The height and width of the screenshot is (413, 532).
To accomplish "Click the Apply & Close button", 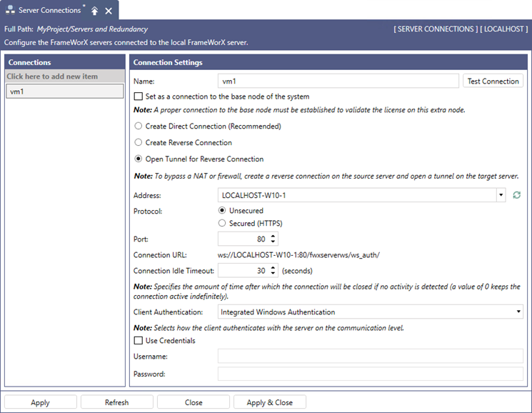I will tap(270, 402).
